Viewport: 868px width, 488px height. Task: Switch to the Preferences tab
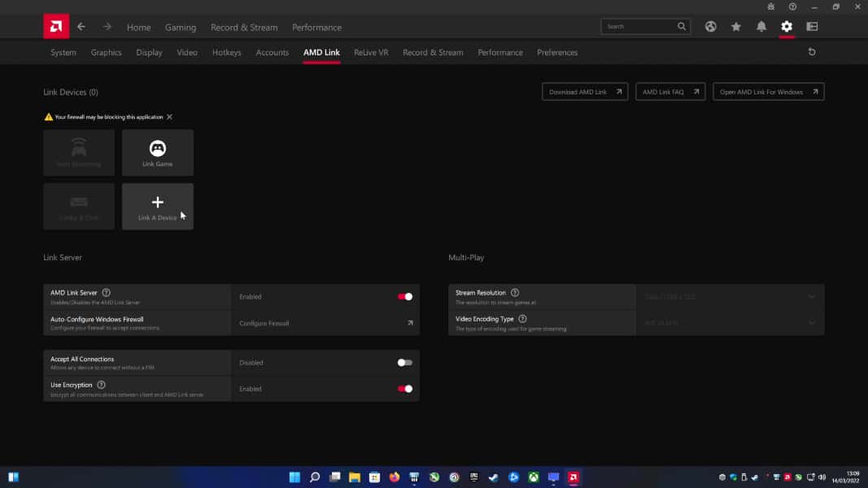(x=557, y=53)
